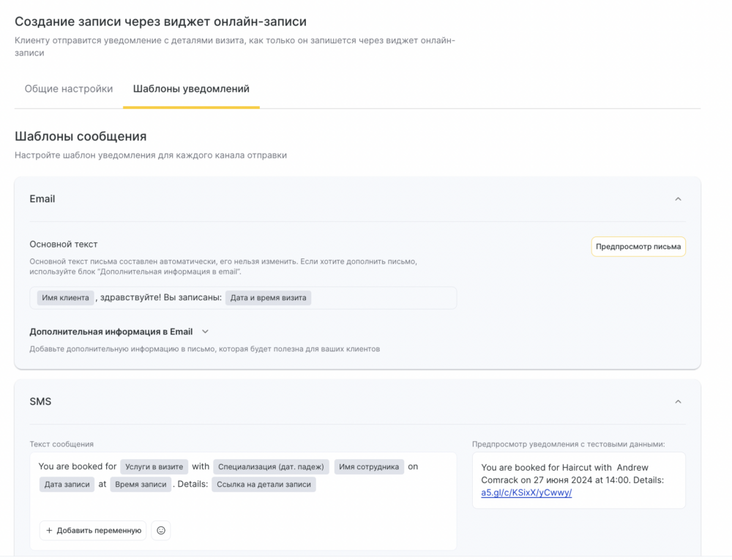Click the Email section header

click(x=42, y=199)
